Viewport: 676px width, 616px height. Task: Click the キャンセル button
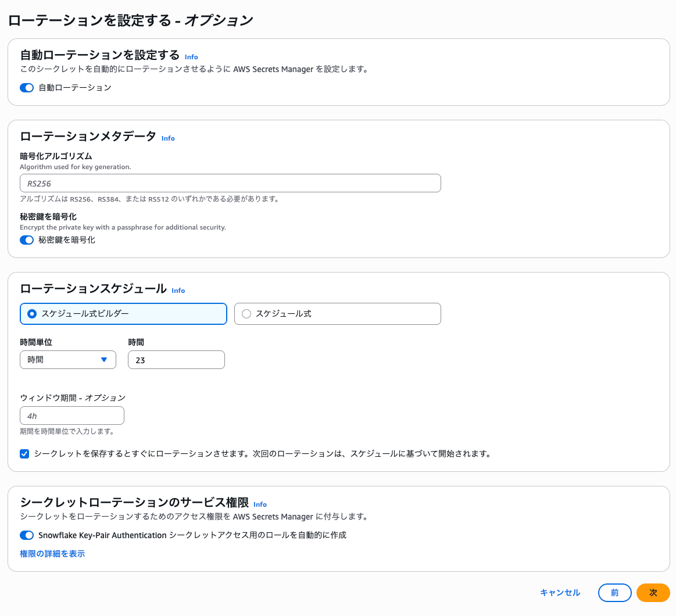click(560, 593)
